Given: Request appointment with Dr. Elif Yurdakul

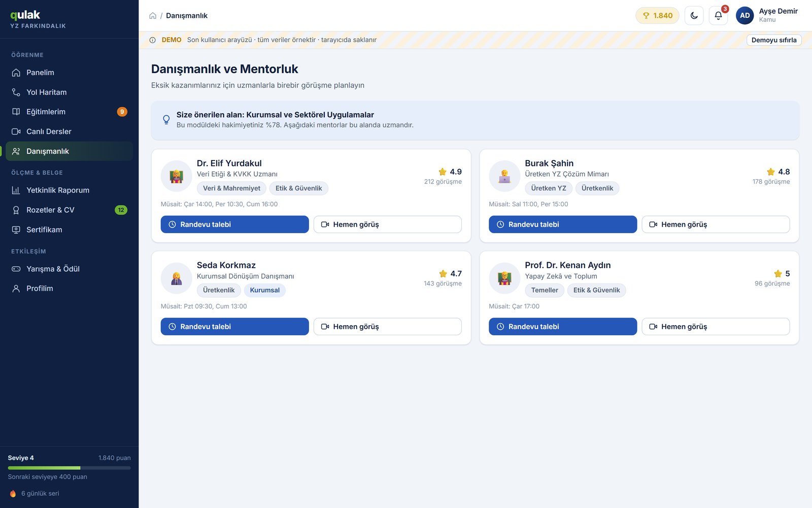Looking at the screenshot, I should tap(234, 225).
